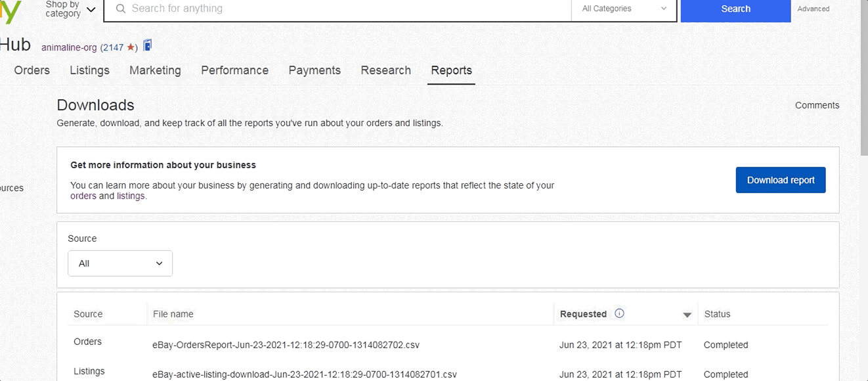Open the Performance tab

pos(234,70)
